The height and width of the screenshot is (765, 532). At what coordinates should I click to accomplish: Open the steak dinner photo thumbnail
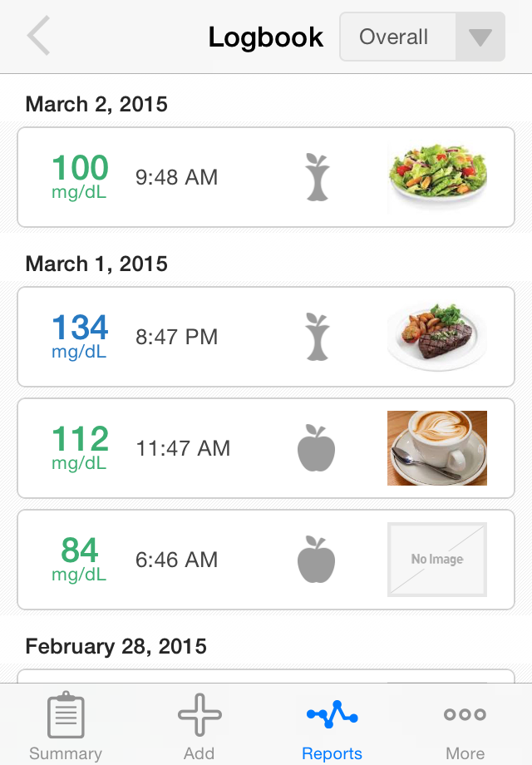(x=437, y=337)
